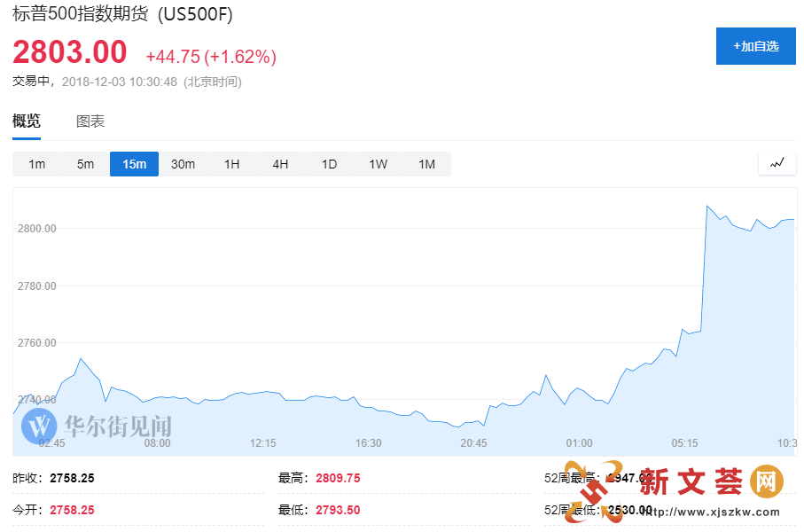Switch chart to 1M interval
The image size is (804, 532).
pyautogui.click(x=426, y=164)
